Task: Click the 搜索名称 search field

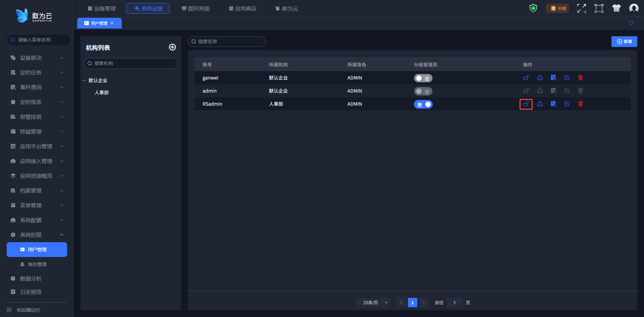Action: pos(227,42)
